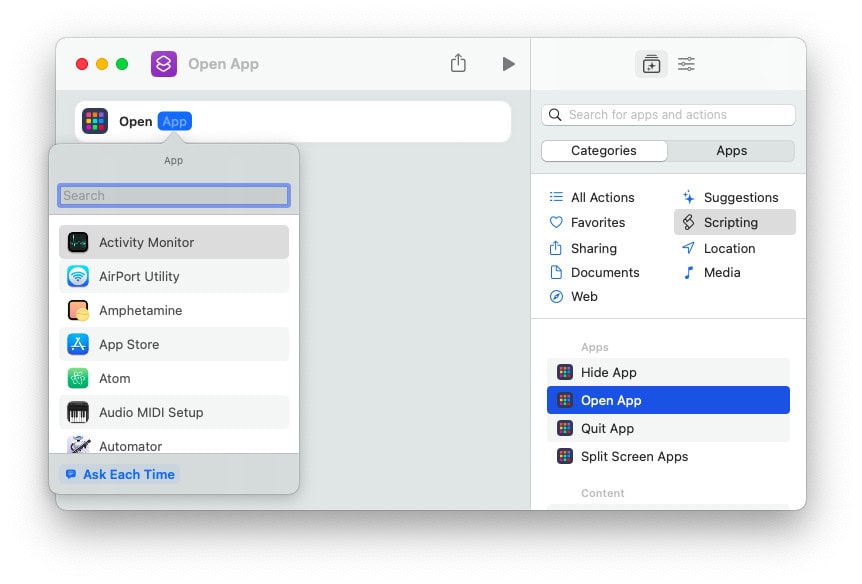This screenshot has height=584, width=862.
Task: Click the Shortcuts app icon in title bar
Action: pos(164,64)
